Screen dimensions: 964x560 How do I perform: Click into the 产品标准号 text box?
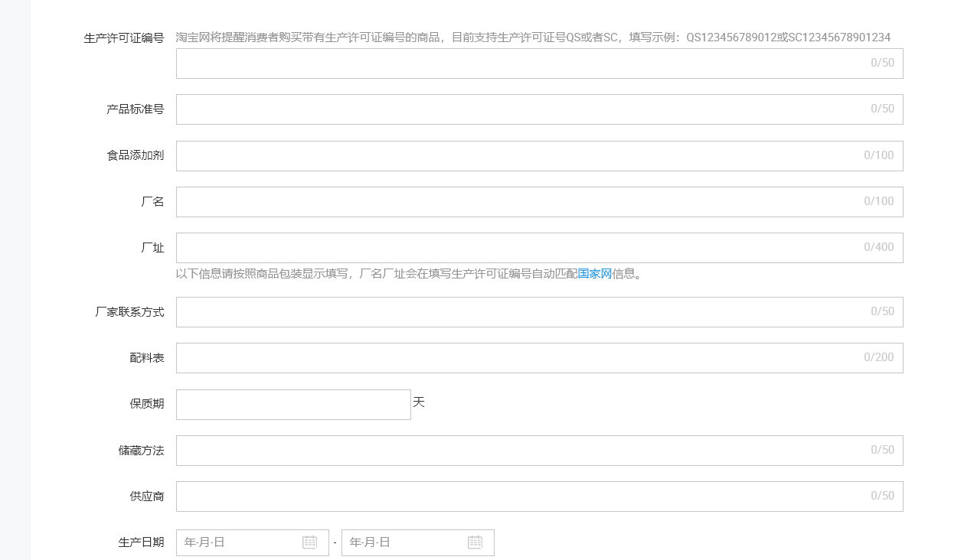[x=521, y=109]
